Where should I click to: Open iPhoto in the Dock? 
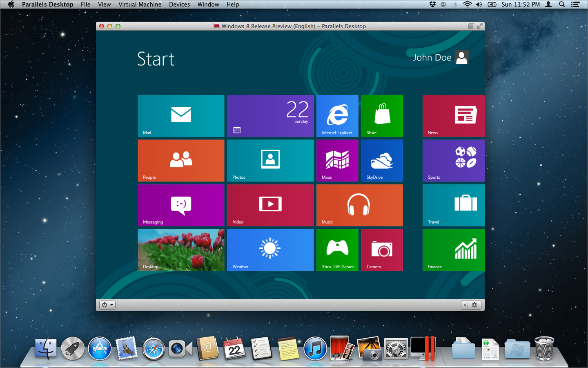pyautogui.click(x=369, y=349)
